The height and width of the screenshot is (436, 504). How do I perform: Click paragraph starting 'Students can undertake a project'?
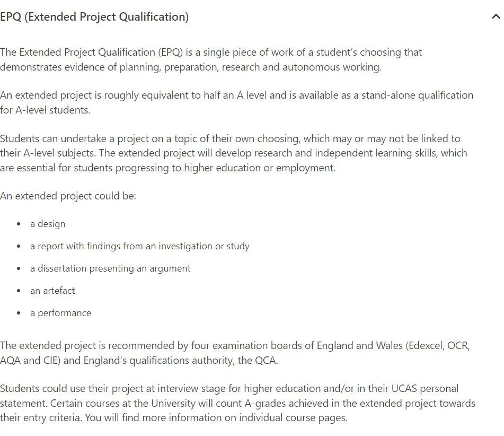234,153
